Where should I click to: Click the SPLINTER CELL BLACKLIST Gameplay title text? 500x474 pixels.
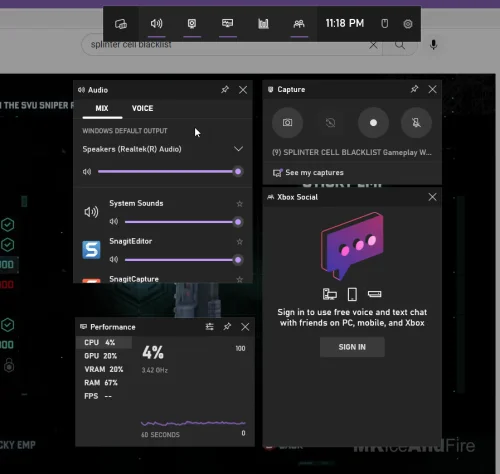(352, 153)
